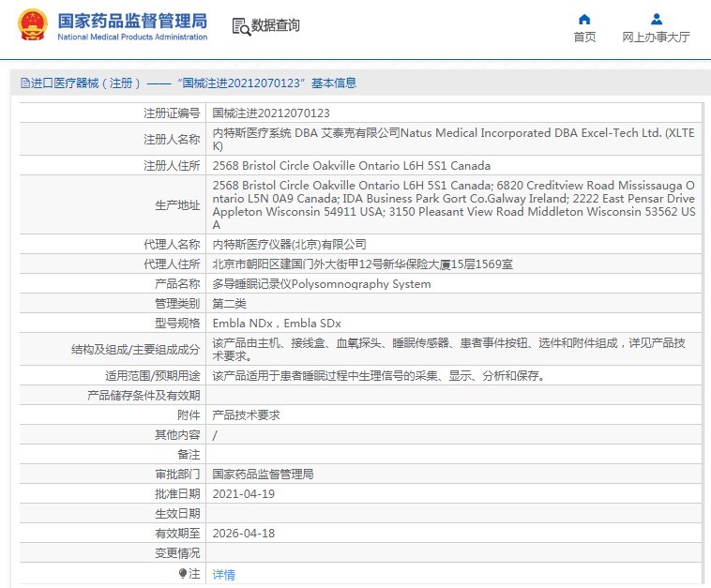Click the 代理人住所 label
Screen dimensions: 711x588
point(172,264)
